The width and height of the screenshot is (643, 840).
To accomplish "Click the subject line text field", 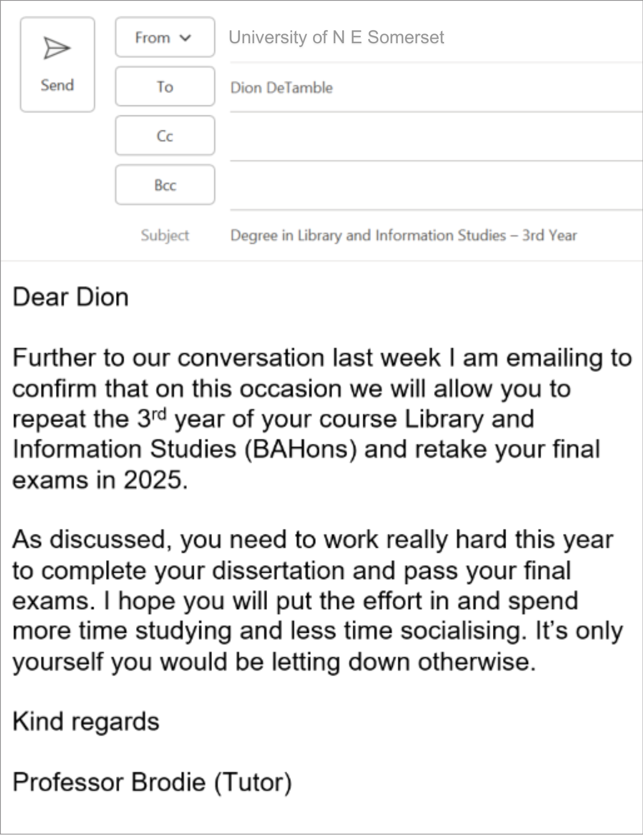I will (x=403, y=235).
